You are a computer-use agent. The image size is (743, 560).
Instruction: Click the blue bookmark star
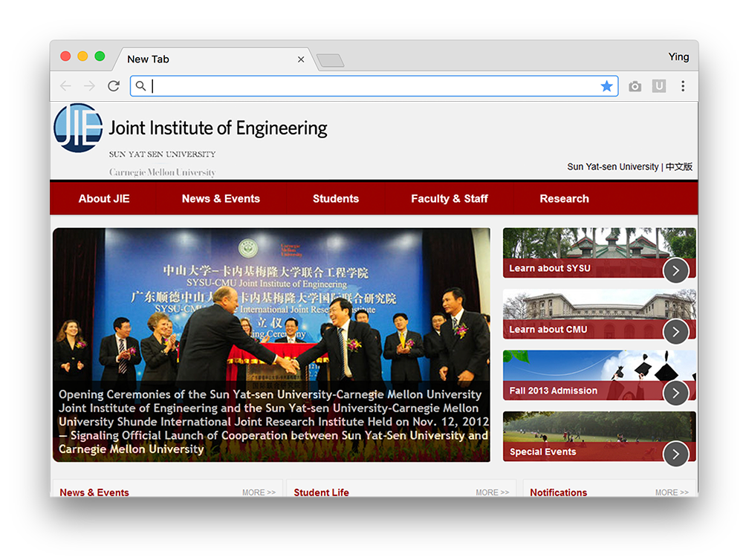[x=606, y=85]
